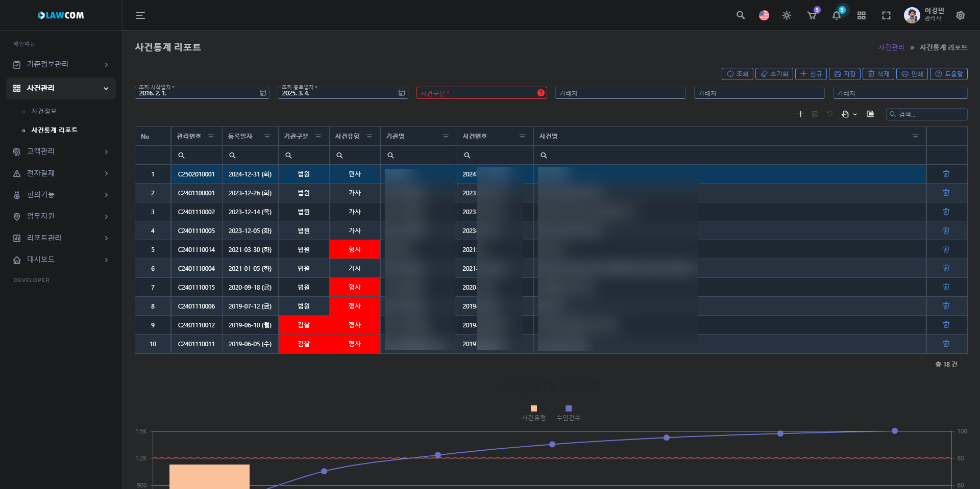Click the 초기화 reset button
The image size is (980, 489).
774,74
